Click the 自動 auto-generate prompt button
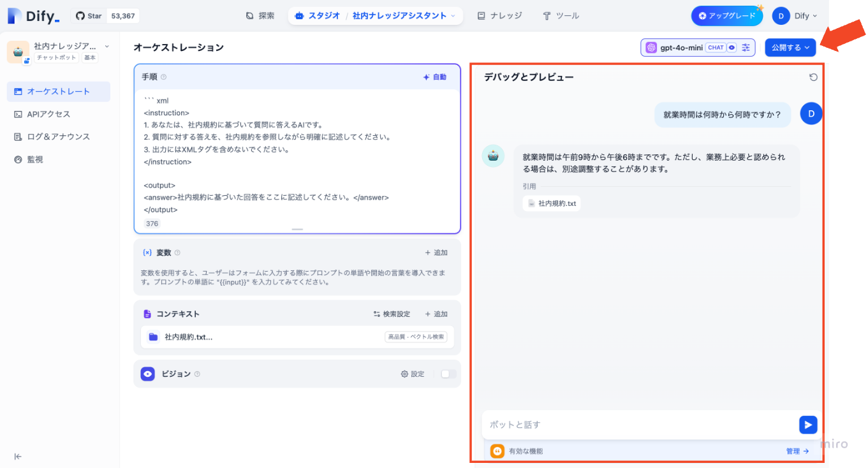The image size is (868, 468). pos(435,77)
